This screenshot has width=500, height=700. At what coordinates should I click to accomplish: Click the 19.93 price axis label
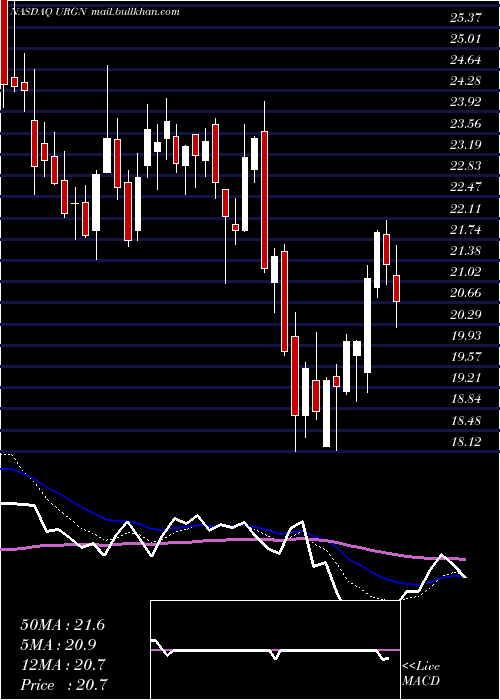coord(466,335)
